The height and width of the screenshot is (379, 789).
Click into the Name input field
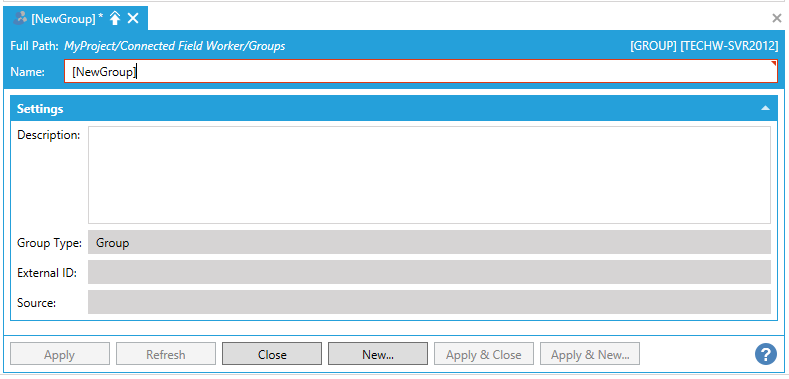421,71
